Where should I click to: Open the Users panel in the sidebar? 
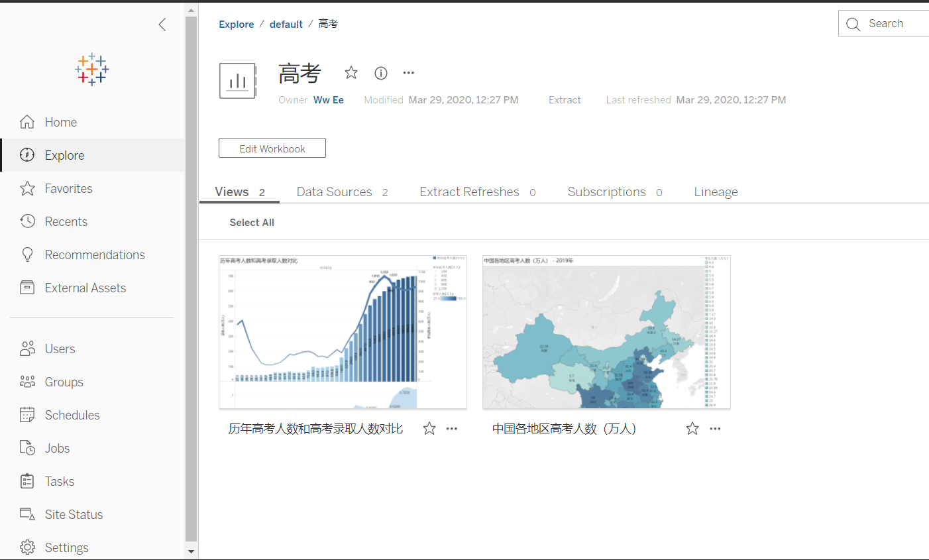(60, 349)
